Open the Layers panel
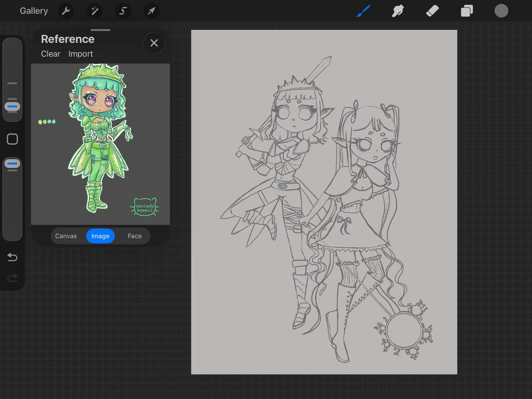 [x=467, y=11]
